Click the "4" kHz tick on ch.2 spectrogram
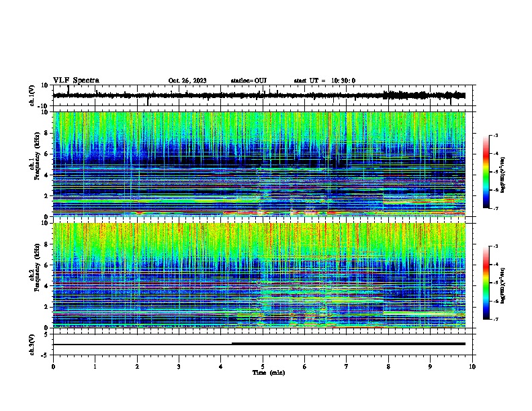Screen dimensions: 532x411 pyautogui.click(x=46, y=286)
